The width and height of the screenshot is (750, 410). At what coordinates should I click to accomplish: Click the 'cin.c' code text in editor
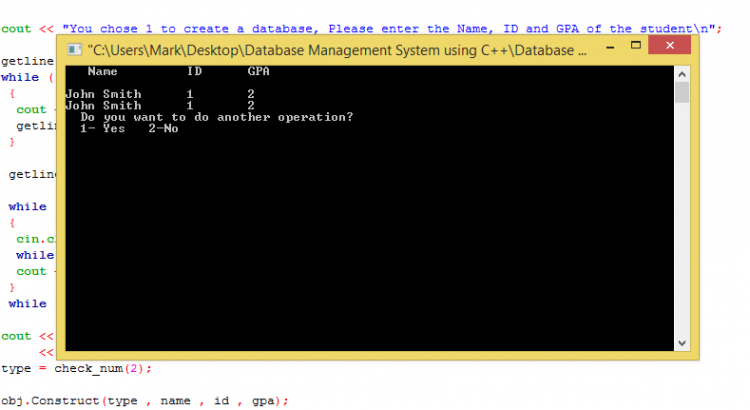[36, 239]
